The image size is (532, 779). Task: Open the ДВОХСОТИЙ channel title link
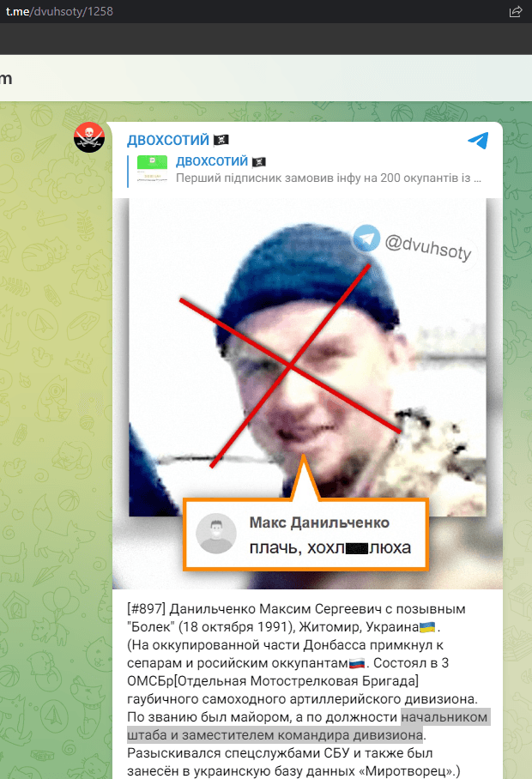[x=168, y=140]
